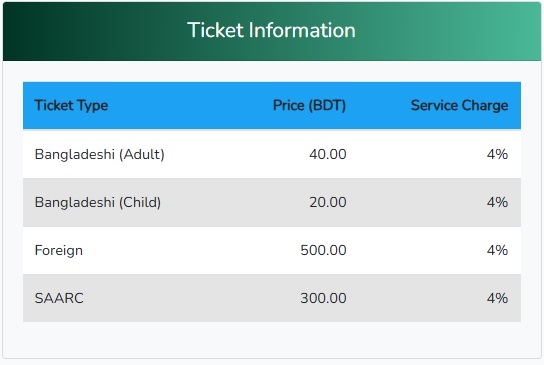
Task: Click the Ticket Information header
Action: [272, 30]
